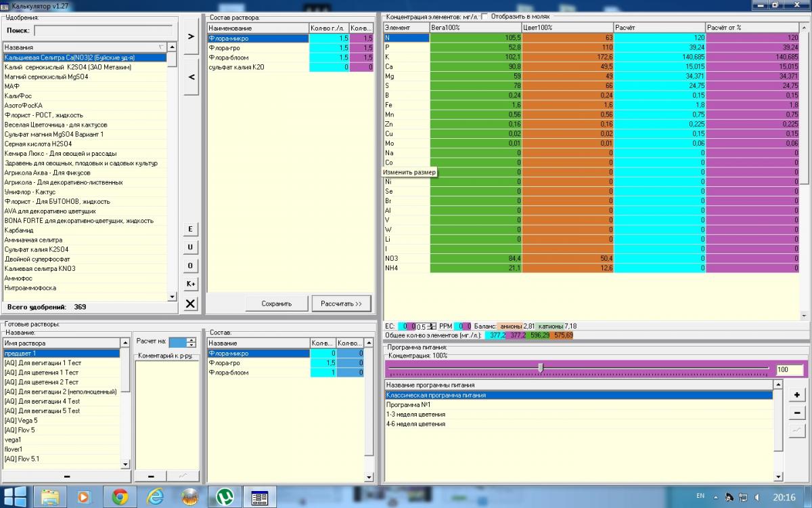Click the left arrow remove-fertilizer button

point(191,78)
